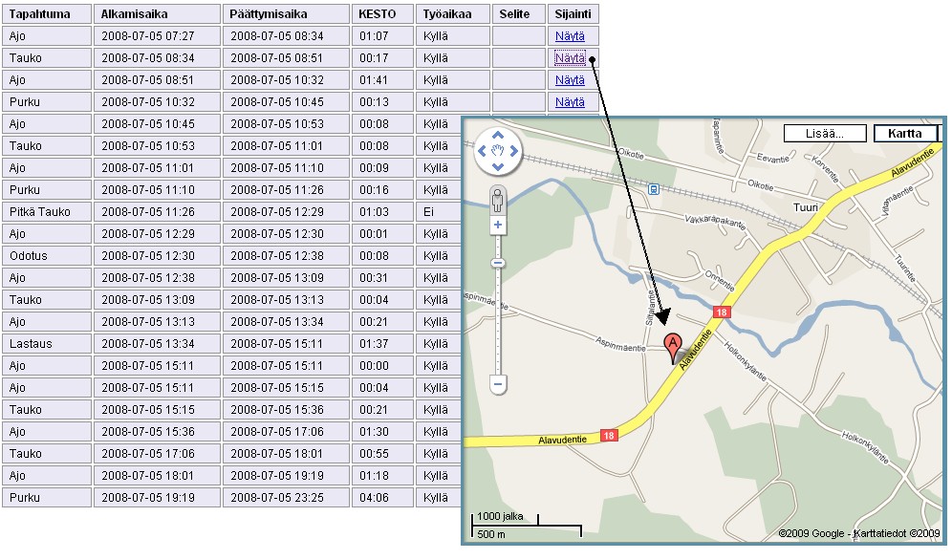Click the Selite column header

coord(519,14)
